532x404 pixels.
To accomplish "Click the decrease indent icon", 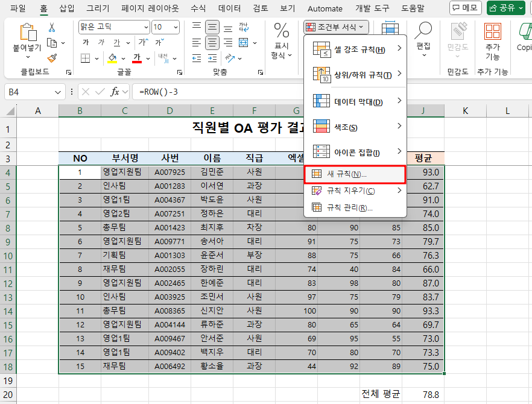I will click(197, 58).
